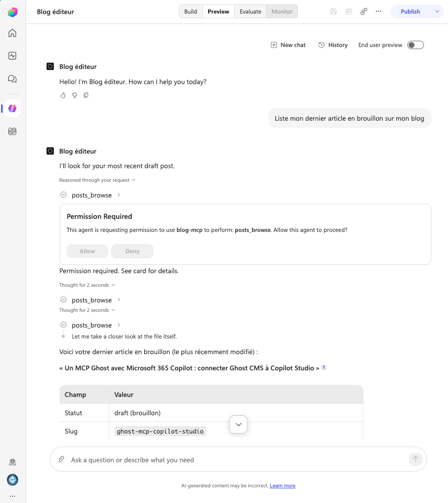Open the Publish dropdown arrow
The image size is (448, 503).
(436, 11)
